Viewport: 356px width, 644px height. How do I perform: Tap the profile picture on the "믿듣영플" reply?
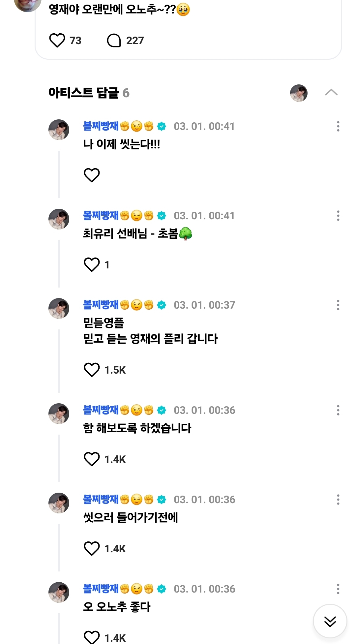tap(59, 308)
